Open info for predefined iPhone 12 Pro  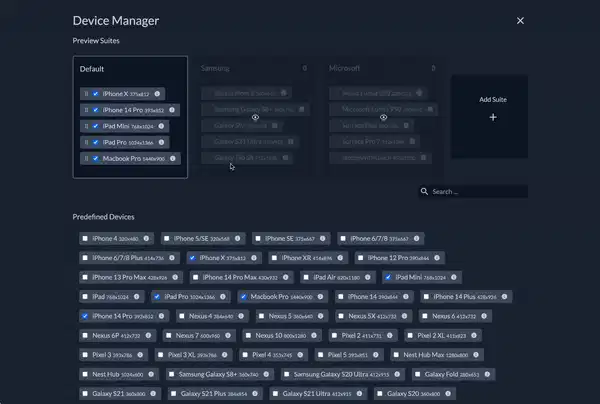437,258
